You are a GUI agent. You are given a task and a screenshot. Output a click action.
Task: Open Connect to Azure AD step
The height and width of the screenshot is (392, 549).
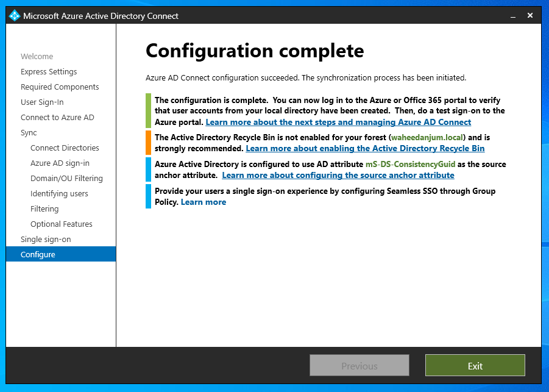tap(57, 117)
